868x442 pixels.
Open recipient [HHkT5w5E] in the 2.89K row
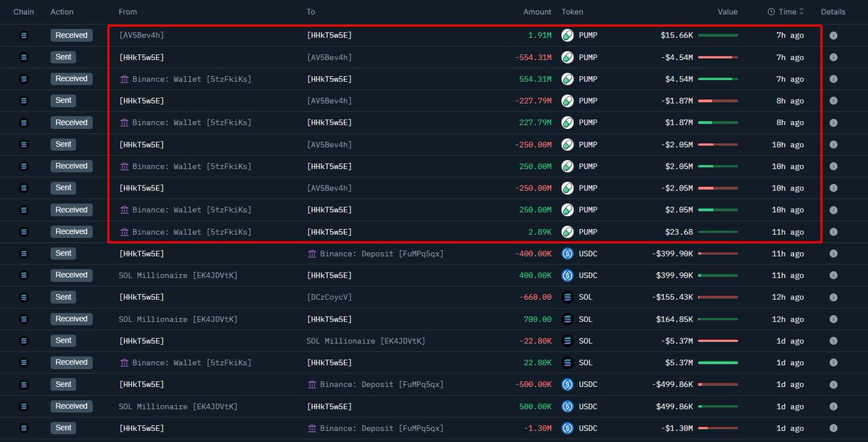click(329, 232)
